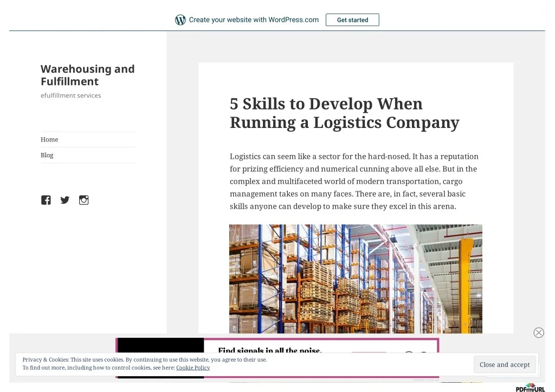Go to the Home menu item

[49, 139]
